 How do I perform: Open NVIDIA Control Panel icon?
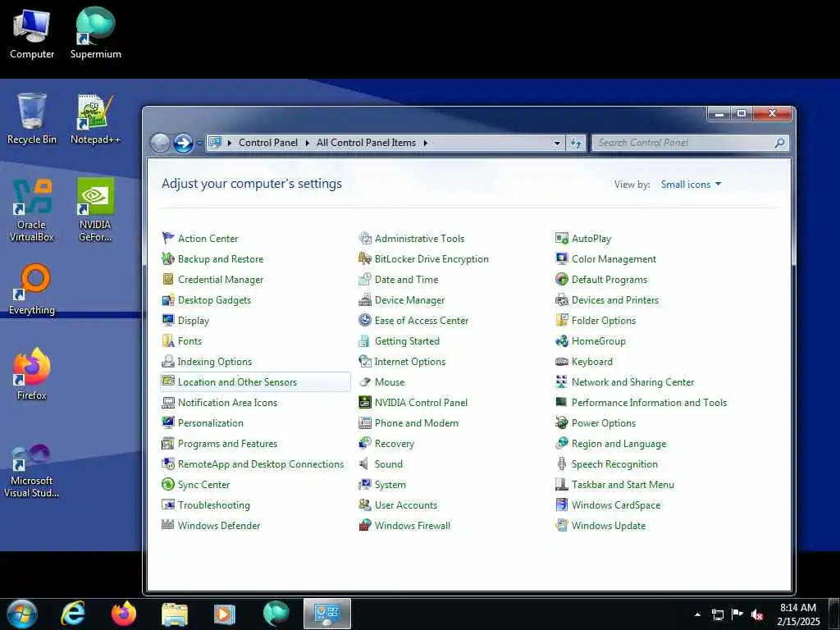pos(365,402)
